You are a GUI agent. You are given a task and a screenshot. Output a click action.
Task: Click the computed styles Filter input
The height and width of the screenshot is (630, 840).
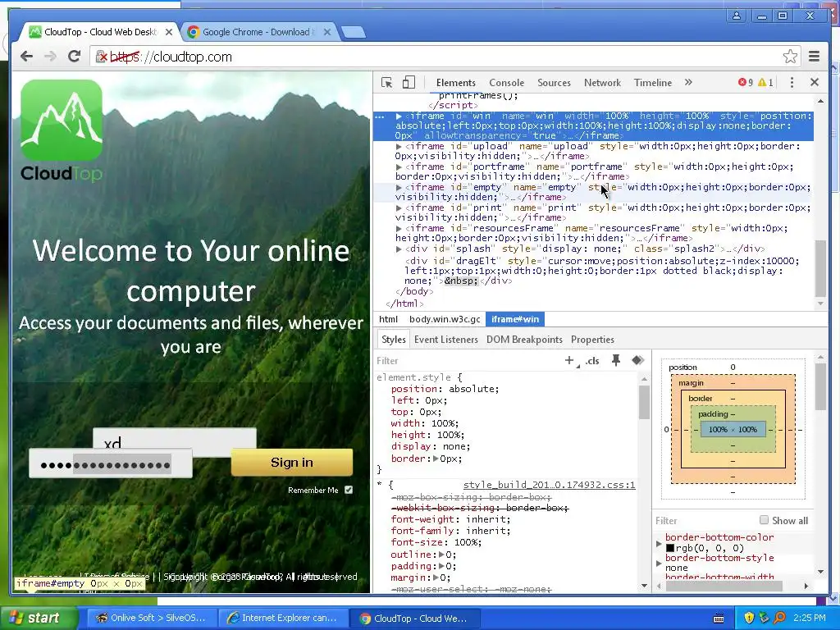point(702,521)
